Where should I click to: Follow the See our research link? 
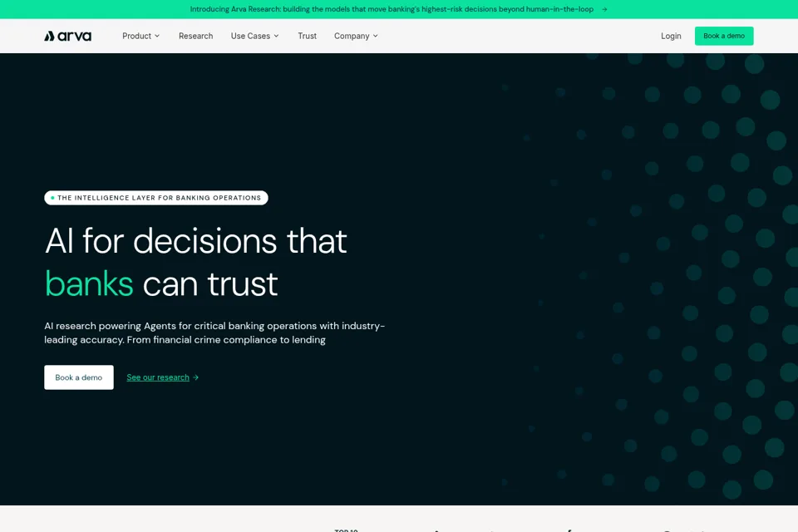point(158,377)
